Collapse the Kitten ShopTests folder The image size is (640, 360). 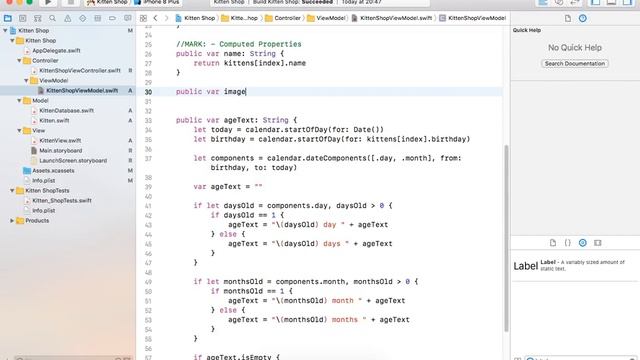click(x=12, y=191)
